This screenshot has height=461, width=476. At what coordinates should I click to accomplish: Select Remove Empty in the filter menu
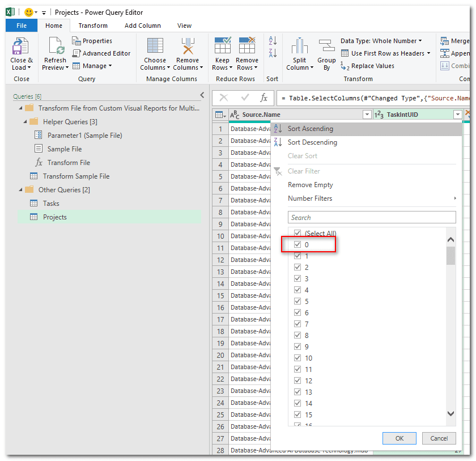point(367,185)
